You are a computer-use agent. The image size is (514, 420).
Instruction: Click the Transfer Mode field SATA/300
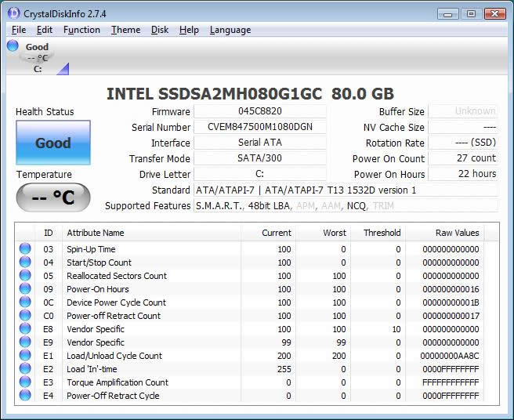260,158
